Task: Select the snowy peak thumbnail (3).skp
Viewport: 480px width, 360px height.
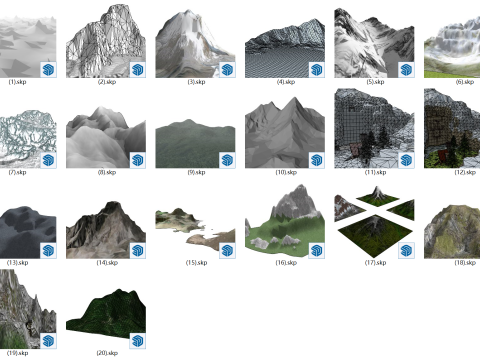Action: (x=195, y=44)
